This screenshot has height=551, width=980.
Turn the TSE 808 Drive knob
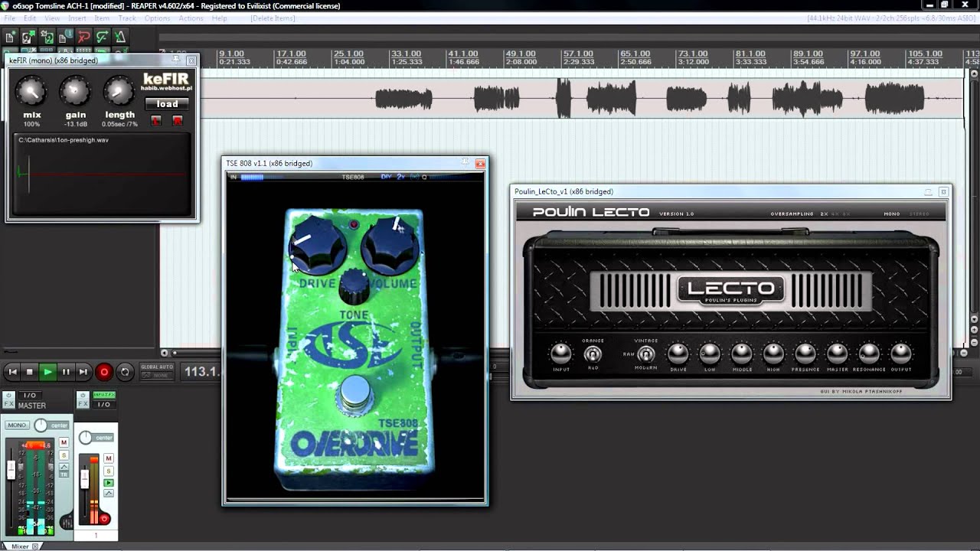[x=317, y=244]
